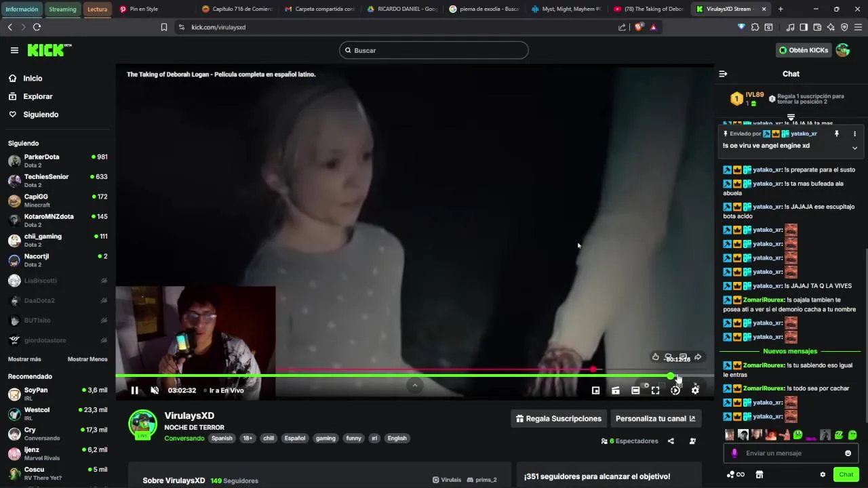The height and width of the screenshot is (488, 868).
Task: Open recommended channel SoyPan
Action: (58, 394)
